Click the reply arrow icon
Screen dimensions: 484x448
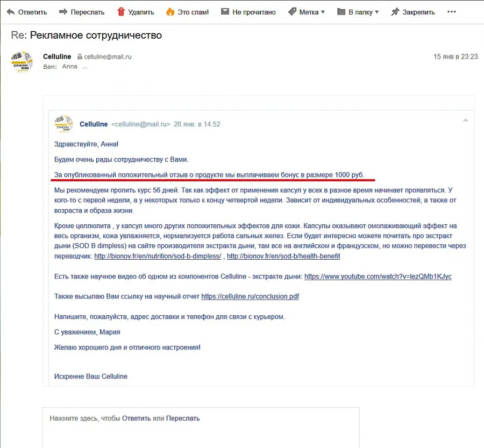11,12
